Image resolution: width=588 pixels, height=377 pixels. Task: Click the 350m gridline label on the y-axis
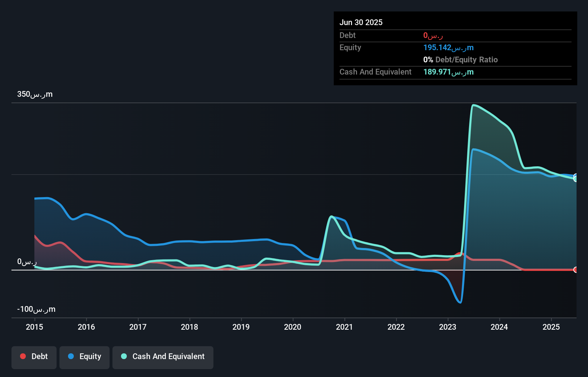(x=35, y=94)
